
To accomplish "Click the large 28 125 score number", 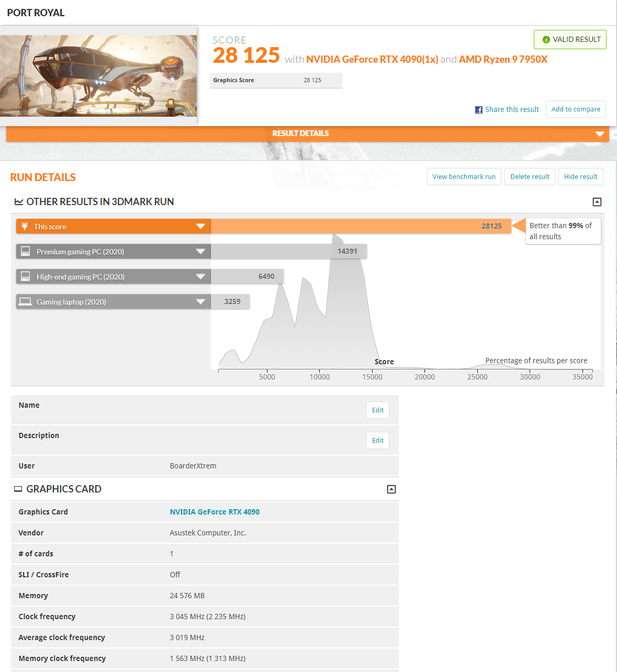I will click(246, 55).
